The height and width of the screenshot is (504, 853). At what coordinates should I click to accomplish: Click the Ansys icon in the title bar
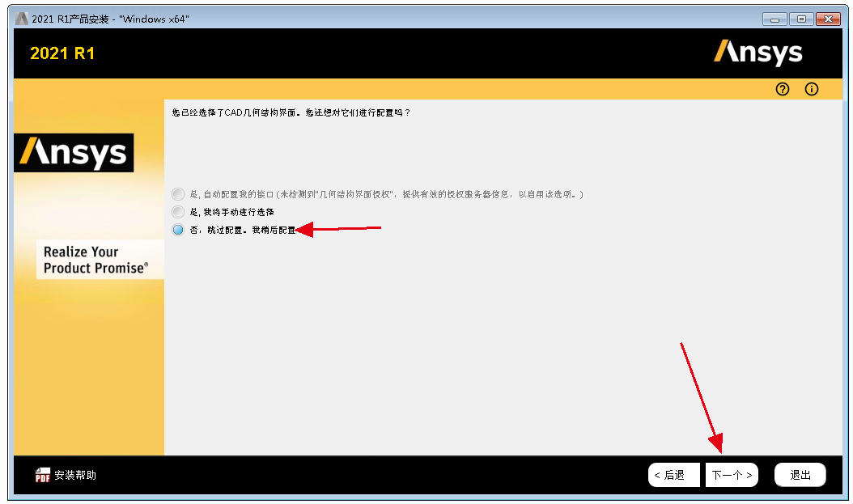point(21,18)
